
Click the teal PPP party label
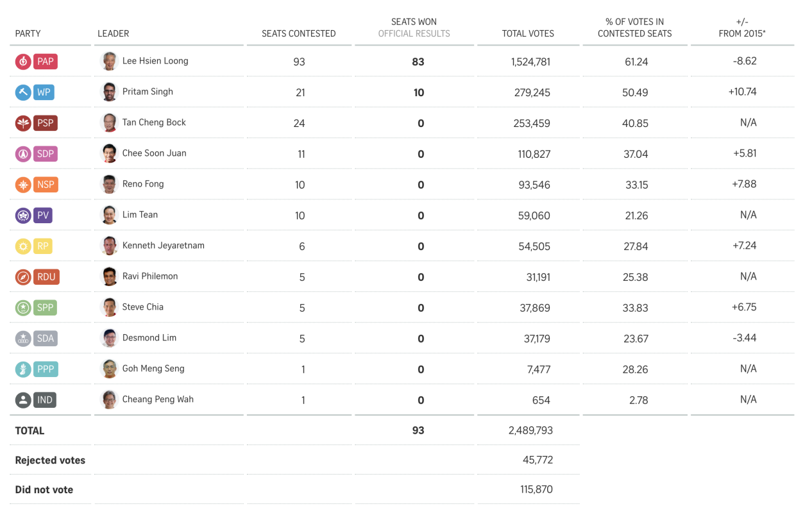[46, 369]
